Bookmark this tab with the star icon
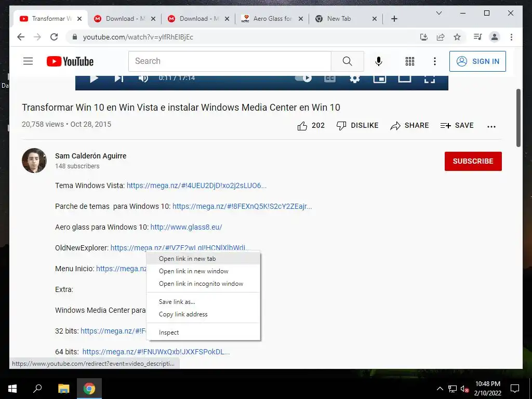 pyautogui.click(x=457, y=37)
